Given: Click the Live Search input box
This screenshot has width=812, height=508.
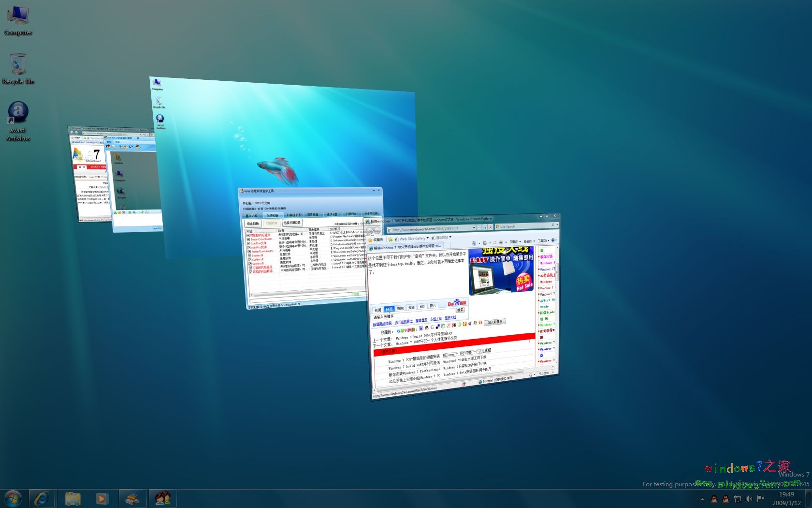Looking at the screenshot, I should pos(524,226).
